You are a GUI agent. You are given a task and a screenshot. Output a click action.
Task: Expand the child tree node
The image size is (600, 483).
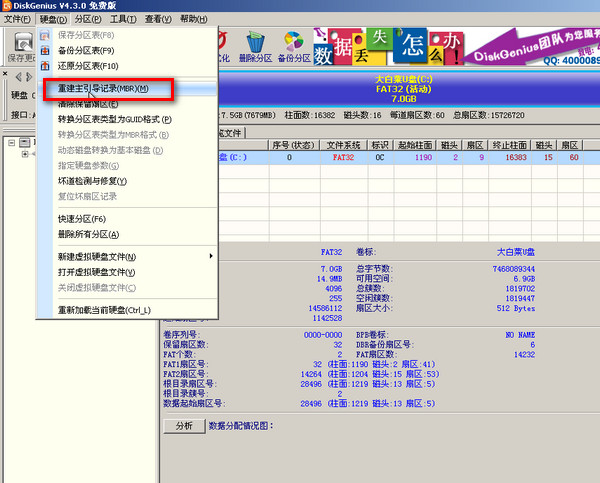(25, 154)
